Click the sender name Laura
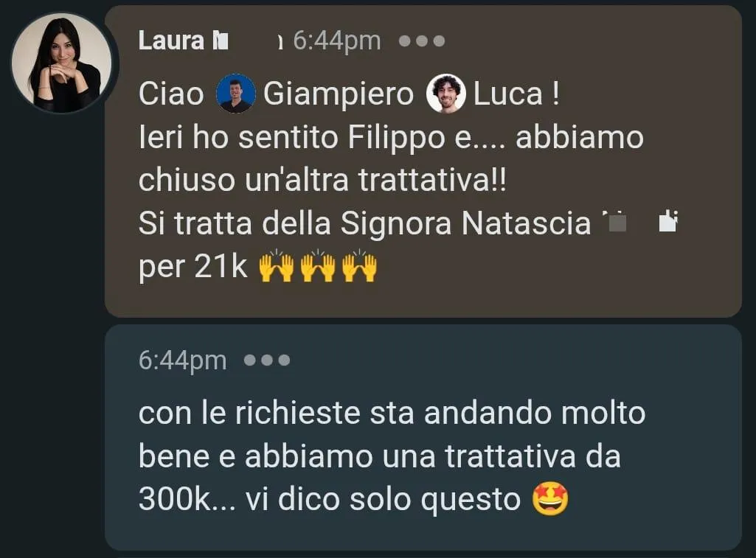The image size is (756, 558). tap(170, 41)
